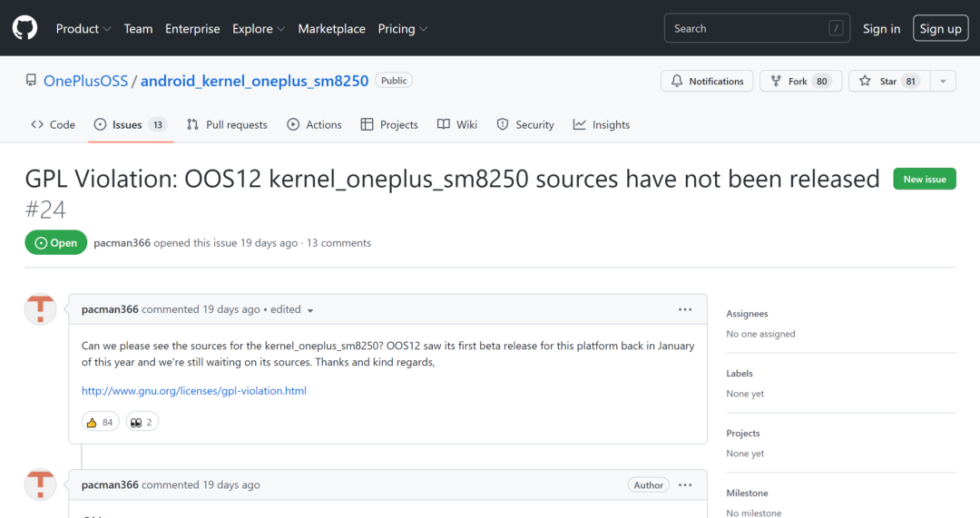Click the New issue button
Screen dimensions: 980x518
pos(925,180)
